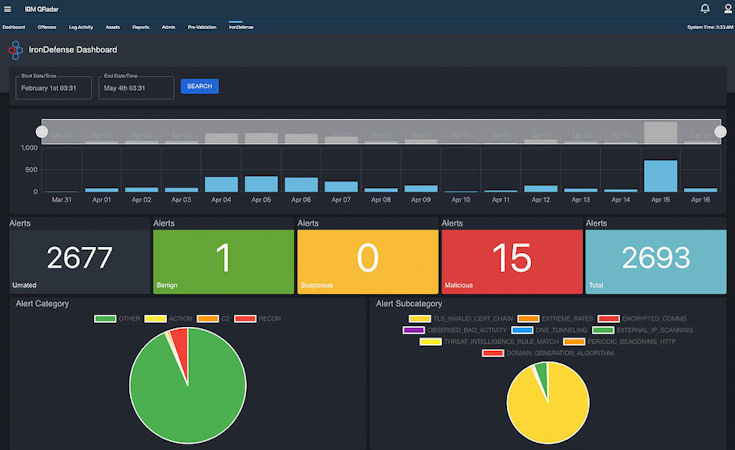The height and width of the screenshot is (450, 735).
Task: Click the IBM QRadar title text
Action: pyautogui.click(x=42, y=9)
